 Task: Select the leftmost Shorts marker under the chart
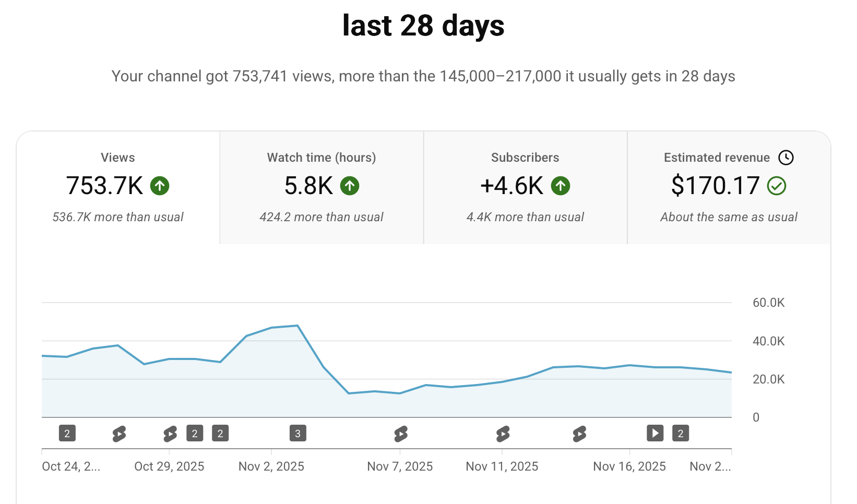(119, 434)
